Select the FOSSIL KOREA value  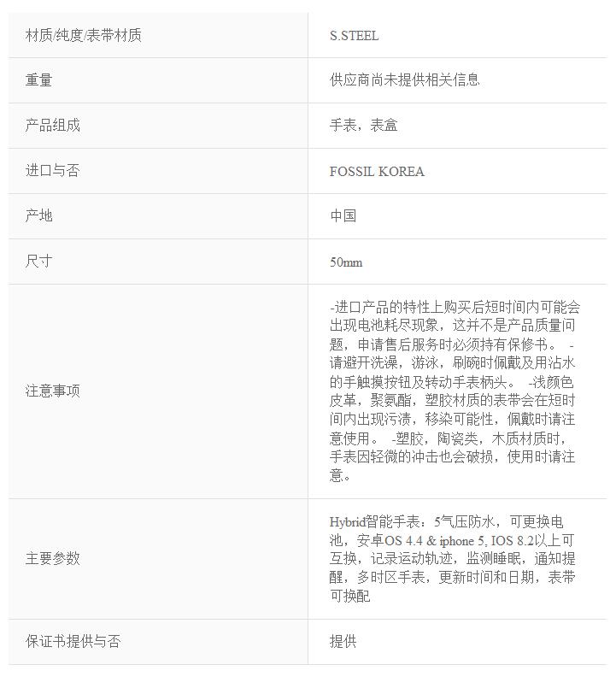click(x=377, y=171)
